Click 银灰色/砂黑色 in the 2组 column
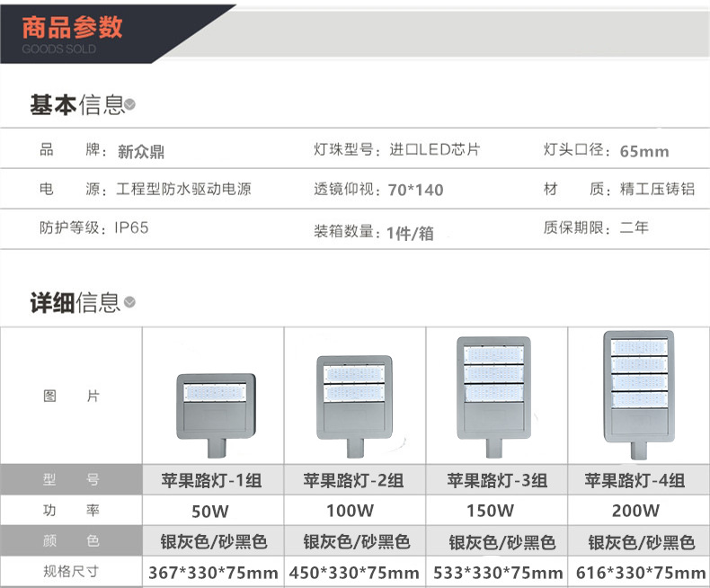The image size is (710, 588). tap(357, 542)
